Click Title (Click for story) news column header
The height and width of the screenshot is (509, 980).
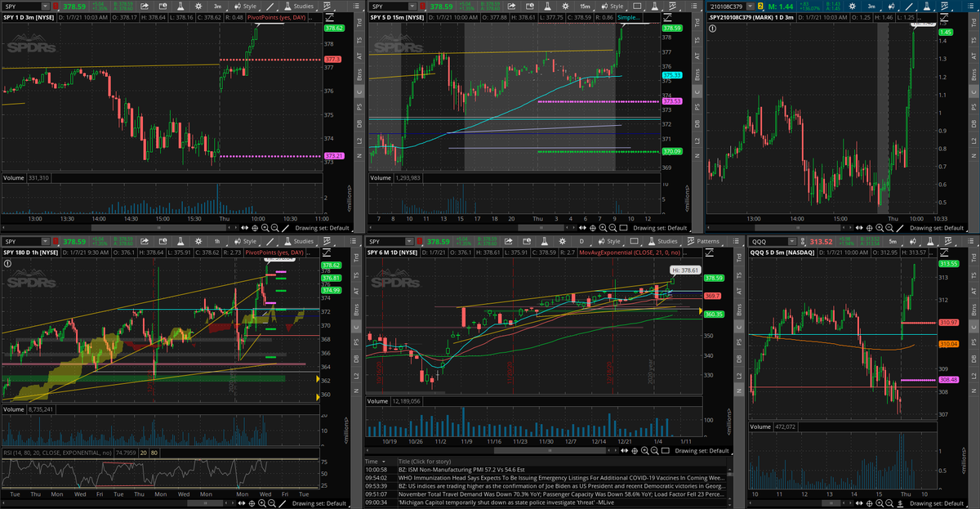(425, 460)
